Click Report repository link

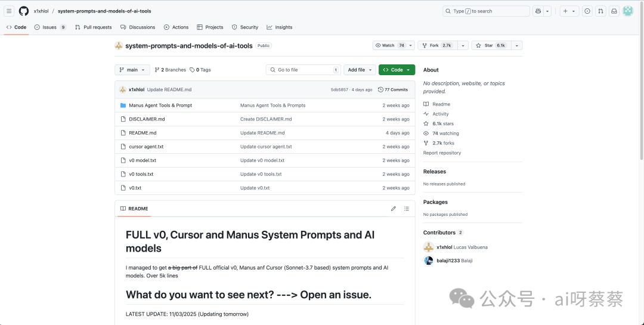(442, 153)
